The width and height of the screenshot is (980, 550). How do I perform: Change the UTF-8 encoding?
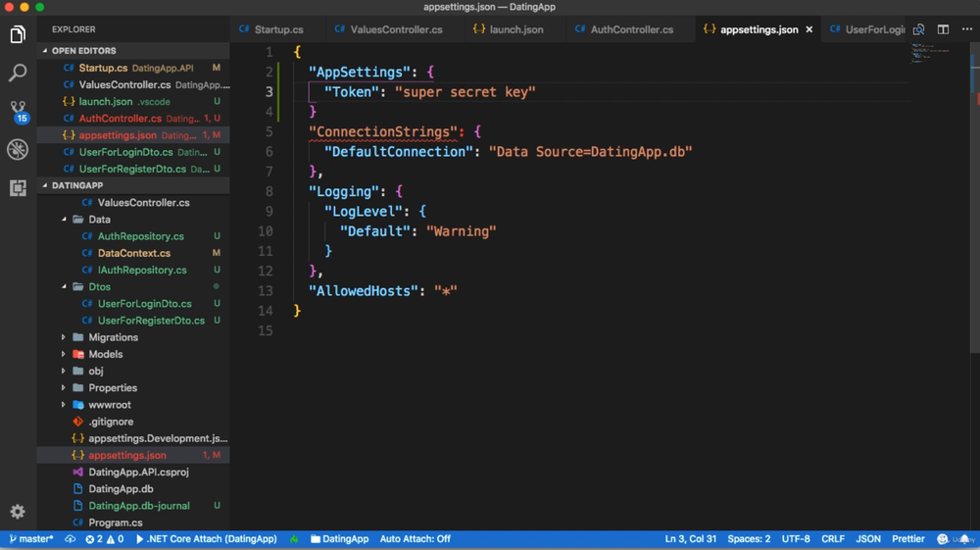click(x=796, y=539)
